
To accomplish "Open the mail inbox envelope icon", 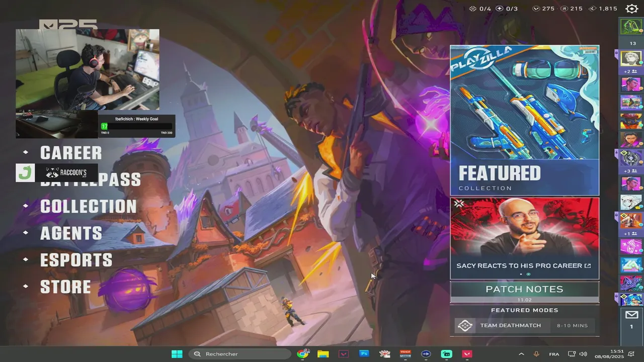I will (631, 315).
